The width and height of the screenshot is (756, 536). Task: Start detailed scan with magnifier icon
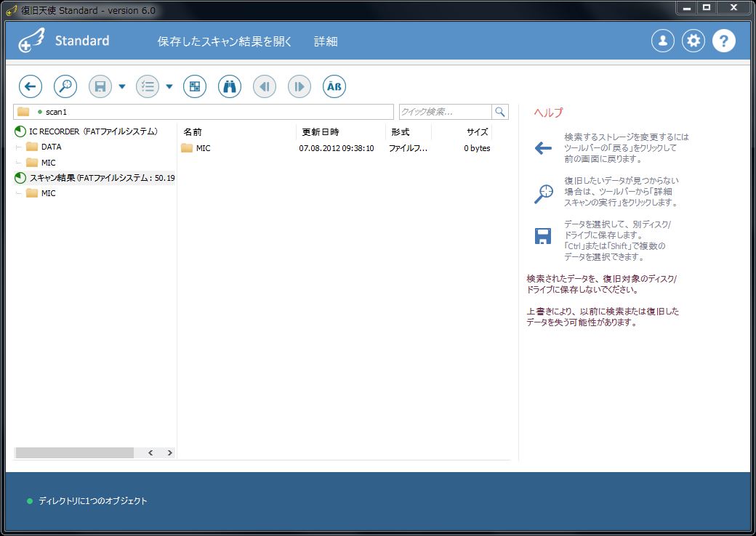tap(65, 86)
